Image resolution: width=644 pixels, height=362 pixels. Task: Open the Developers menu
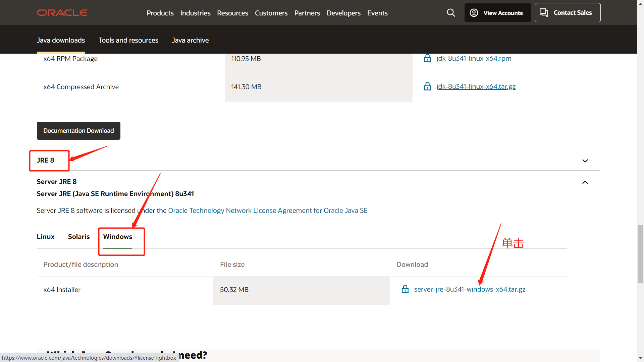(343, 13)
